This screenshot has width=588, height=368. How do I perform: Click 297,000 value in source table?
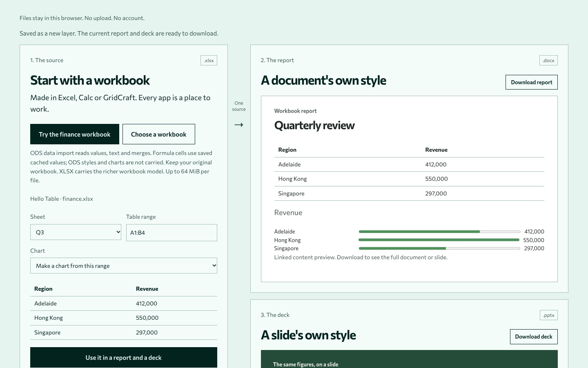pyautogui.click(x=147, y=332)
